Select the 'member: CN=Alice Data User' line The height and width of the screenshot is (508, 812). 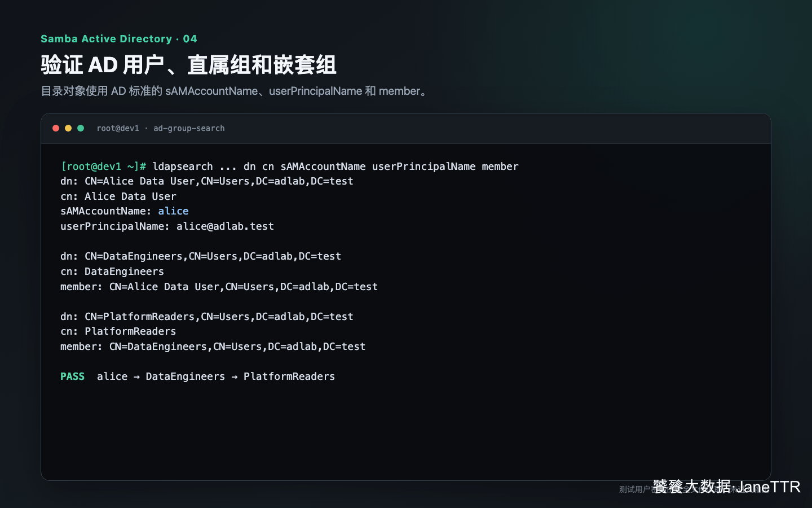tap(219, 287)
